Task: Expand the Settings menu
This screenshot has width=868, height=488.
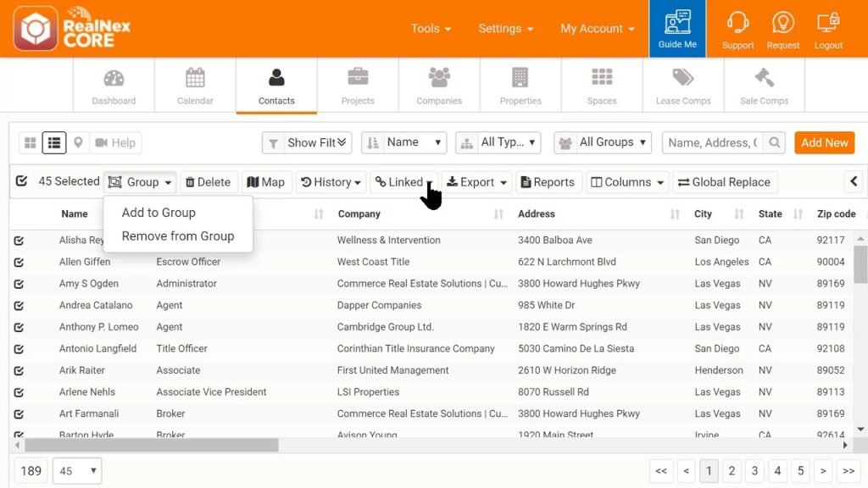Action: click(505, 29)
